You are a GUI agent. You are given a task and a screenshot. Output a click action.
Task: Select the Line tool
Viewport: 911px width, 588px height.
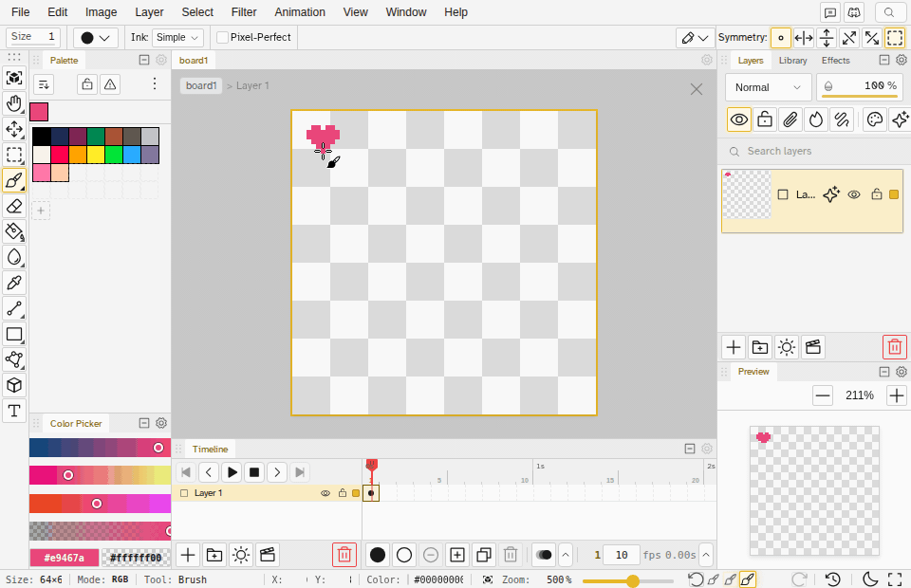point(14,308)
